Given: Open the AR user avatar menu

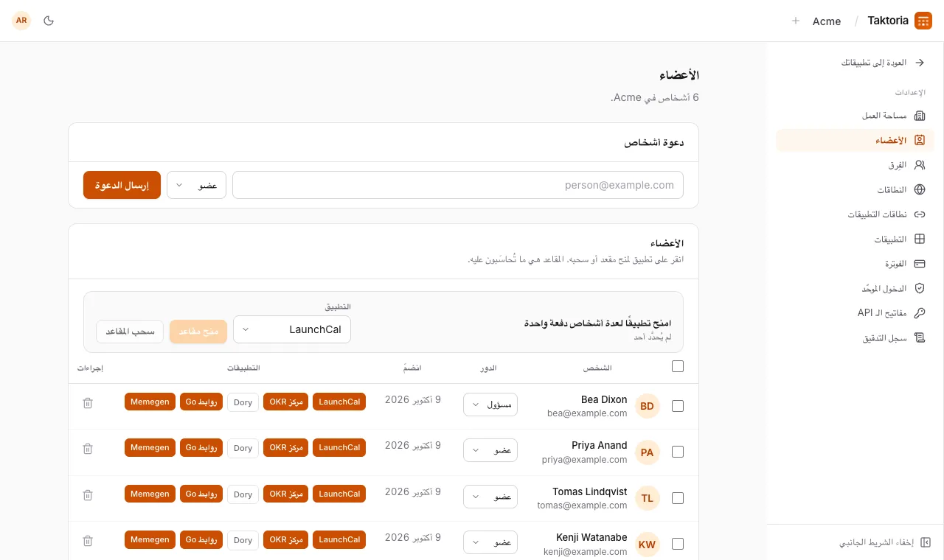Looking at the screenshot, I should point(21,21).
